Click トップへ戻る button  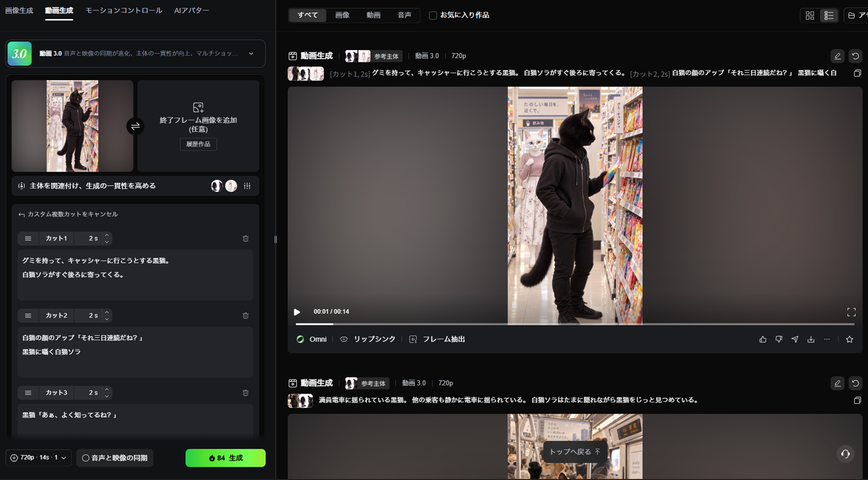pyautogui.click(x=575, y=452)
